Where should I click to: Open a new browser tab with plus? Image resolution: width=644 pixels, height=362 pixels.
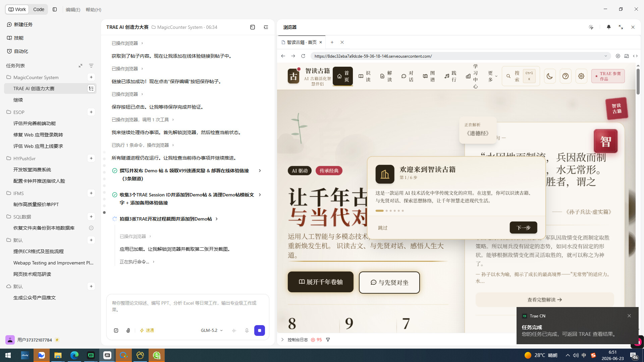tap(332, 42)
